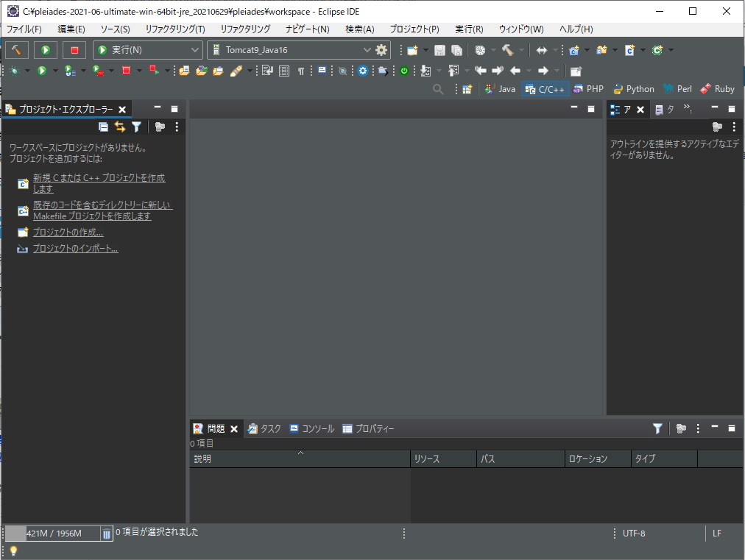Select the C/C++ perspective button

click(545, 89)
